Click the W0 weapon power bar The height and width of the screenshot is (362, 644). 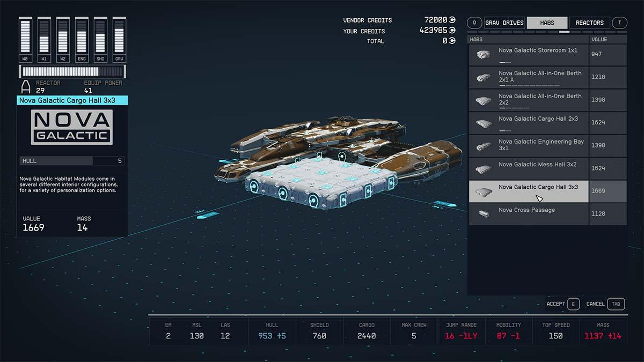pos(25,40)
